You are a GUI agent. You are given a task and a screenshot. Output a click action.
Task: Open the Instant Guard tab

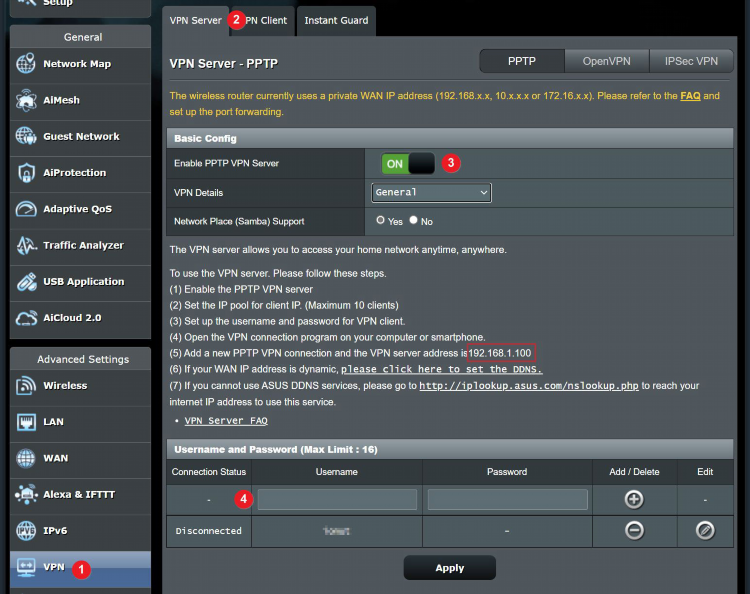pos(336,21)
